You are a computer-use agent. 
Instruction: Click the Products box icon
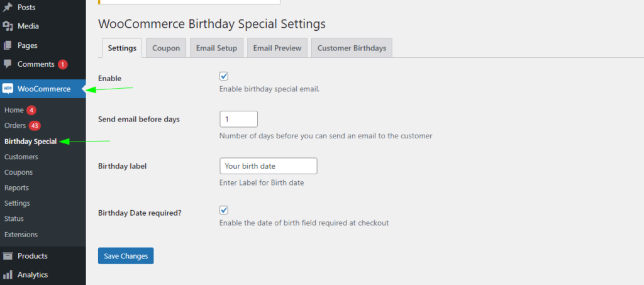pyautogui.click(x=8, y=256)
